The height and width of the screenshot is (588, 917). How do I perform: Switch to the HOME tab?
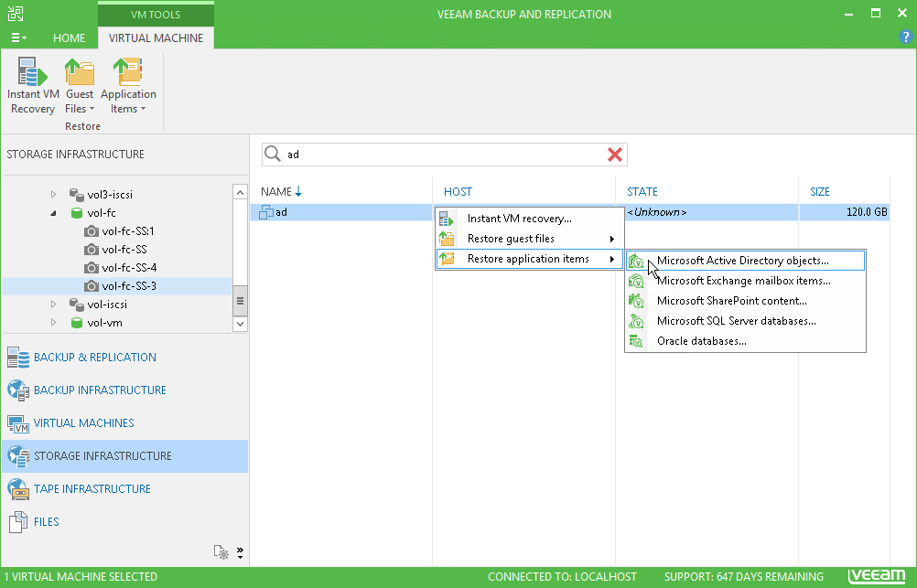pyautogui.click(x=69, y=38)
